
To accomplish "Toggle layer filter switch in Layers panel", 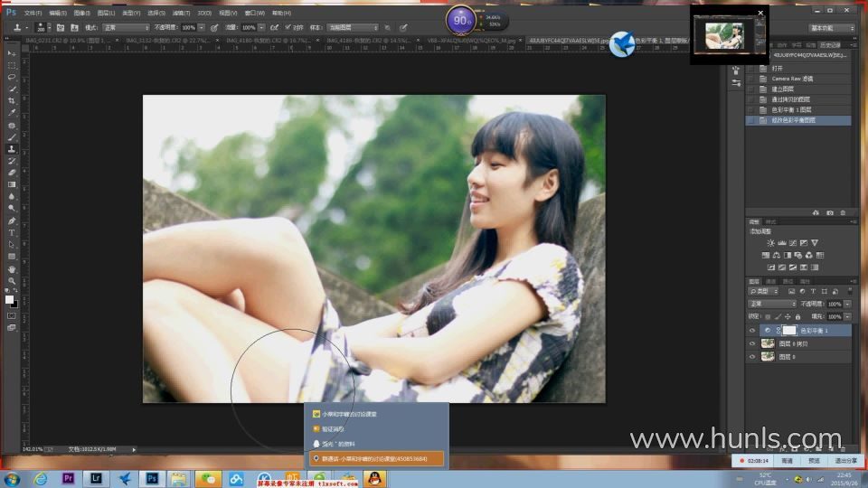I will 850,291.
